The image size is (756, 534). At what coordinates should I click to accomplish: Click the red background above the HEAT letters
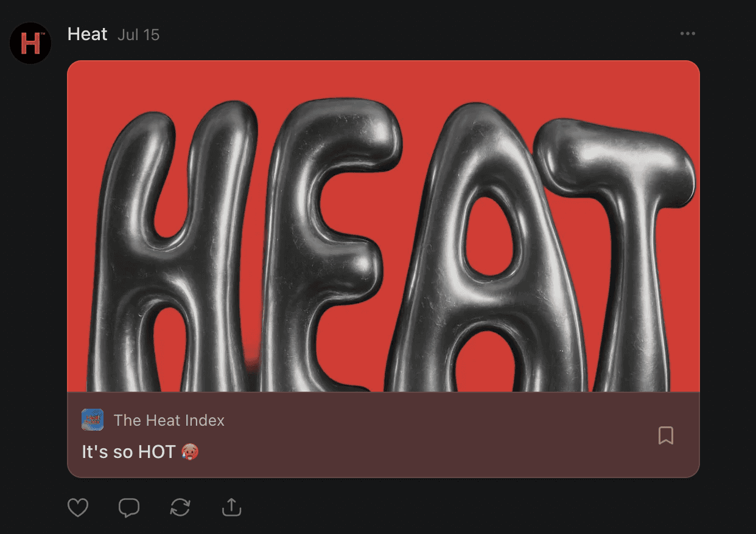click(x=383, y=79)
